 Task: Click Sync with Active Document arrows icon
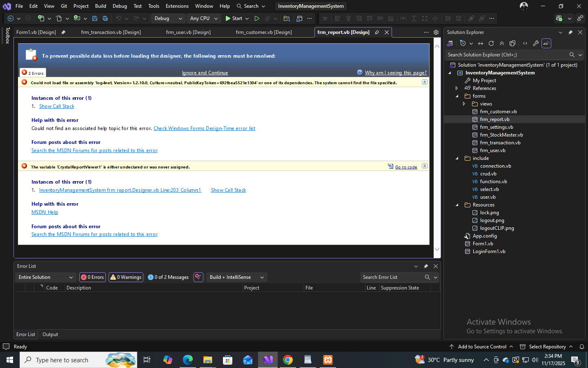(x=481, y=43)
